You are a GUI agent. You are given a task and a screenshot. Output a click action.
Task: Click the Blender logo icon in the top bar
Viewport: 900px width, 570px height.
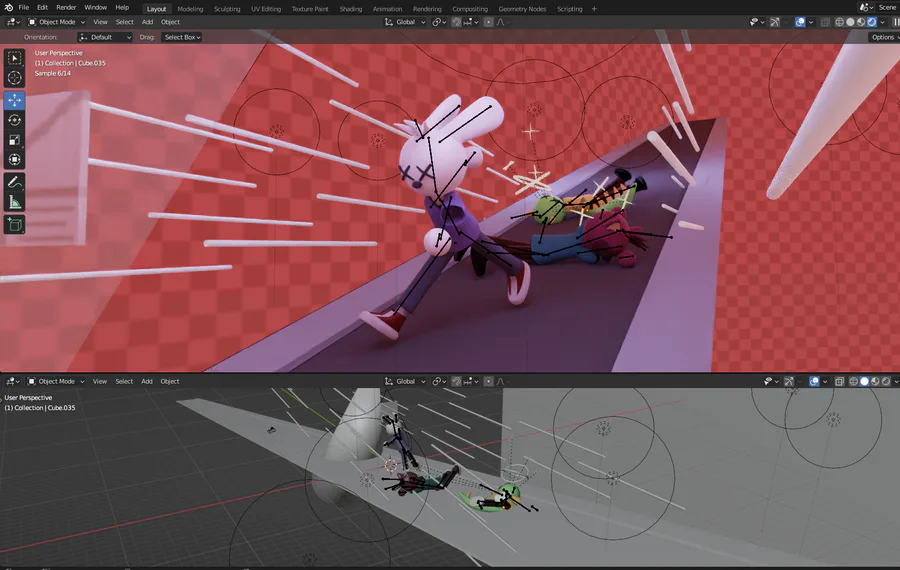click(x=9, y=7)
